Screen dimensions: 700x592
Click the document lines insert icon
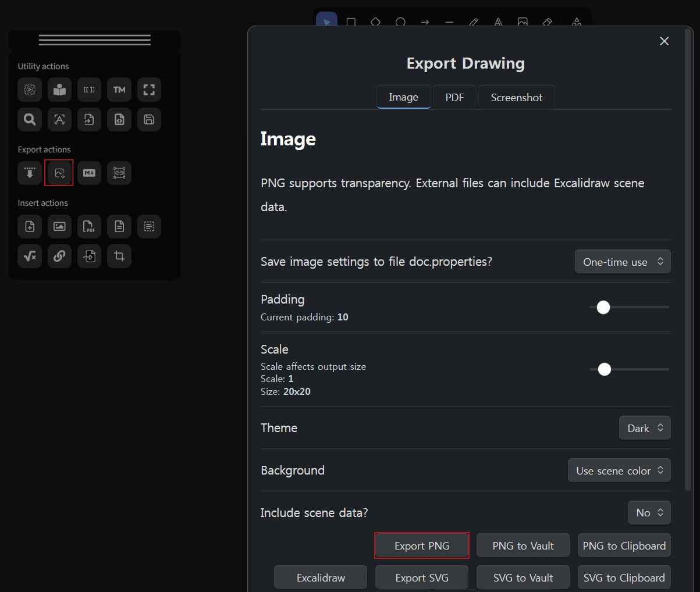point(119,226)
